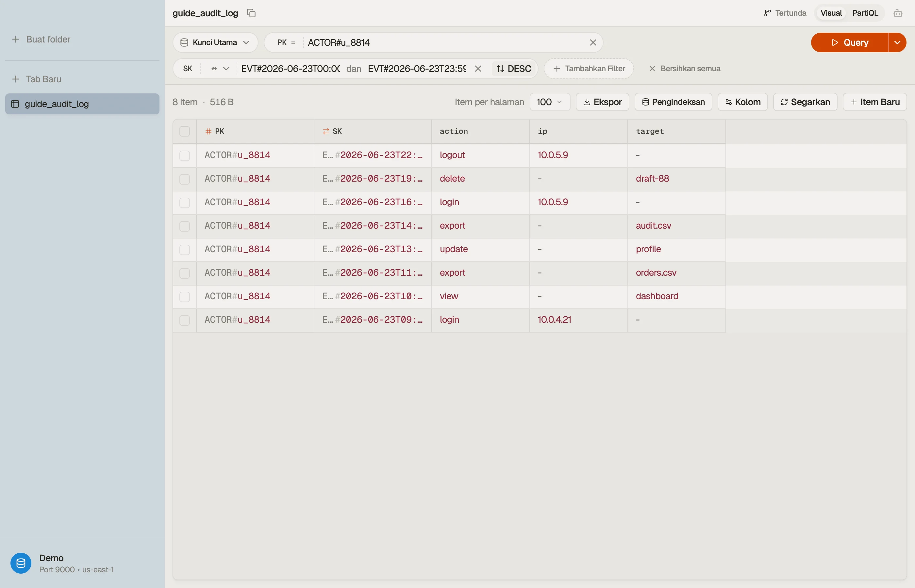Click the view action cell
This screenshot has height=588, width=915.
480,296
